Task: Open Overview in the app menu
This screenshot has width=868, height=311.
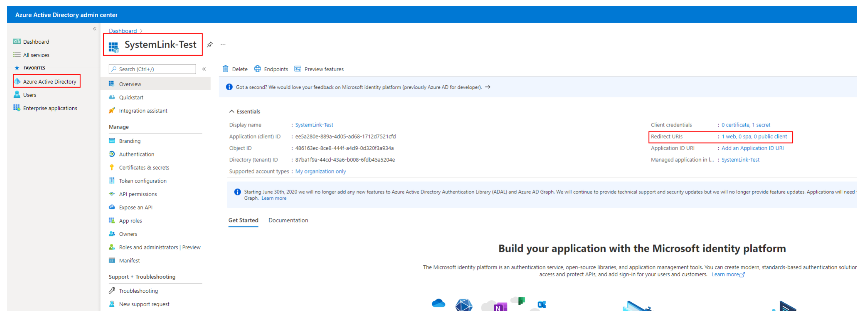Action: 156,84
